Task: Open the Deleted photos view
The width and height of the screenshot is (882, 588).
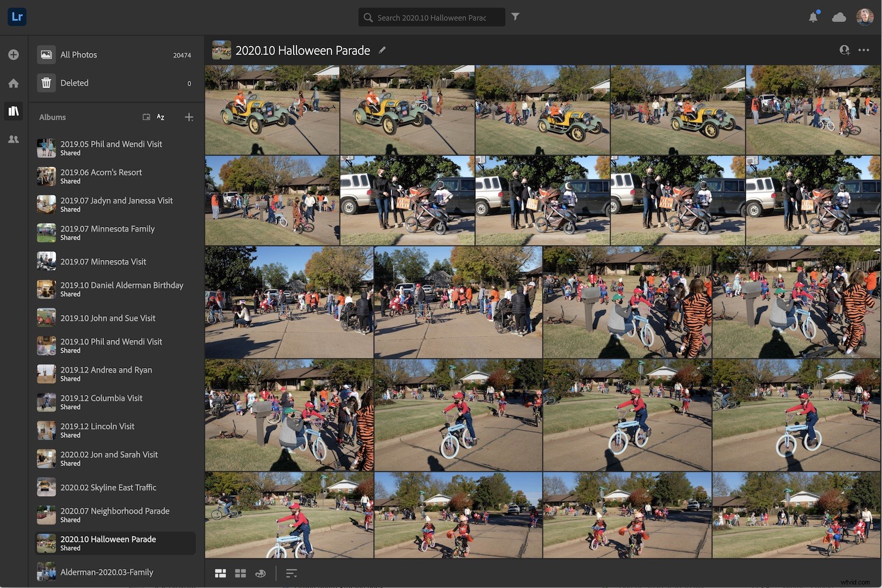Action: click(x=74, y=83)
